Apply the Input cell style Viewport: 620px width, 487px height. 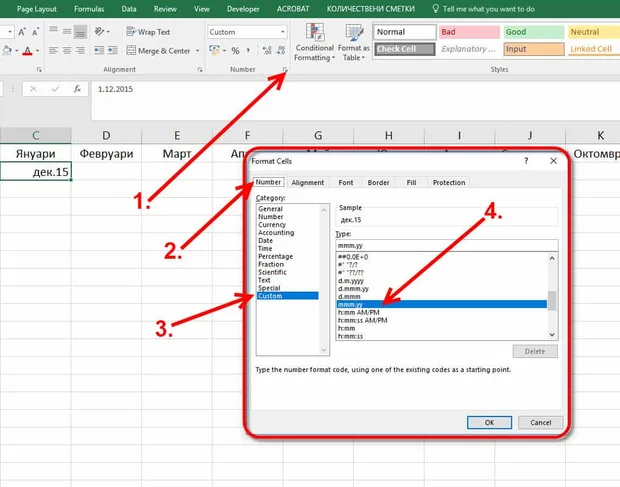tap(534, 49)
